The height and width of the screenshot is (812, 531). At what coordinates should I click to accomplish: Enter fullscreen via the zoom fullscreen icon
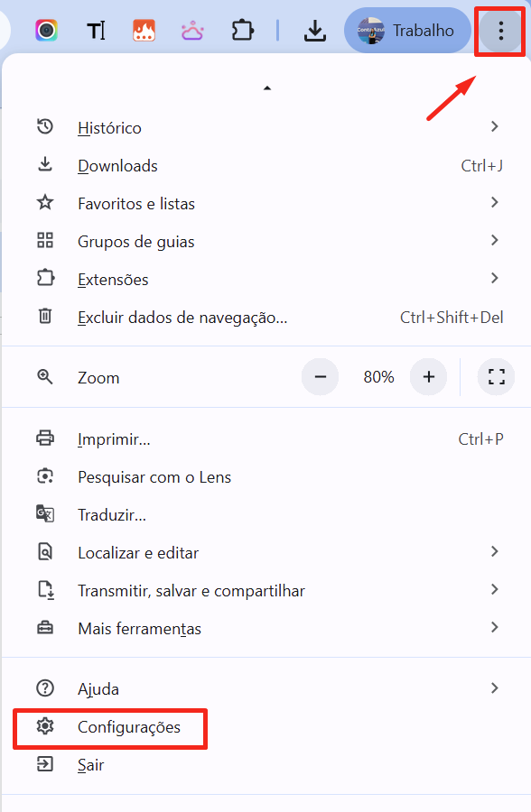tap(496, 376)
